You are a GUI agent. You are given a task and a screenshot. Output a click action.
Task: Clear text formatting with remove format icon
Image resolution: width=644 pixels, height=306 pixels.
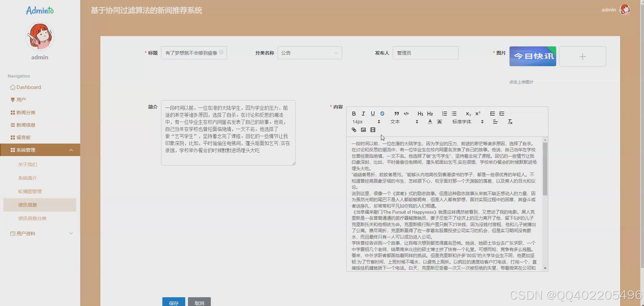[x=510, y=122]
